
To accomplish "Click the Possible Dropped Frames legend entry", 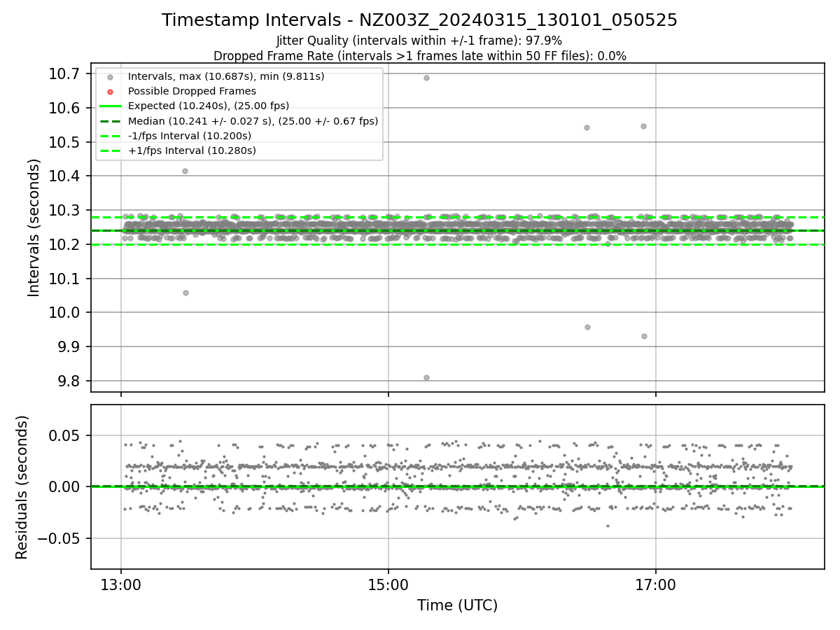I will [192, 91].
